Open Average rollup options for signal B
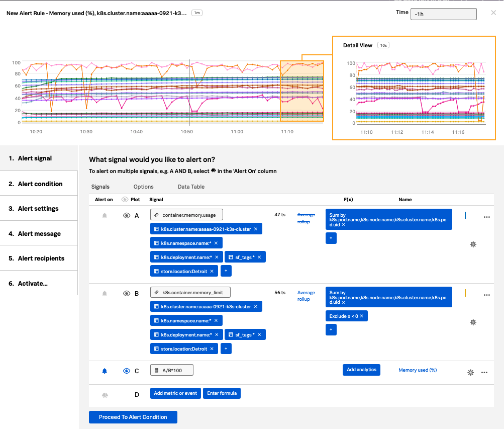 point(306,296)
